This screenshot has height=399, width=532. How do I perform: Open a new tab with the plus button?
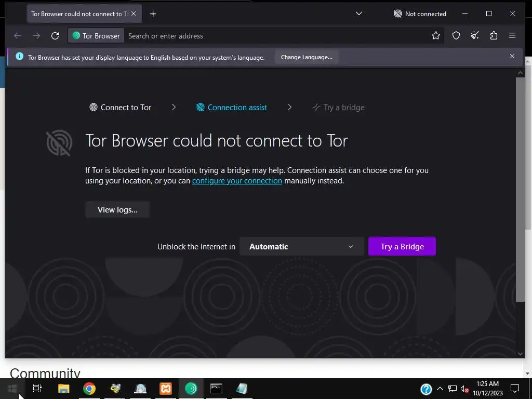pos(153,14)
